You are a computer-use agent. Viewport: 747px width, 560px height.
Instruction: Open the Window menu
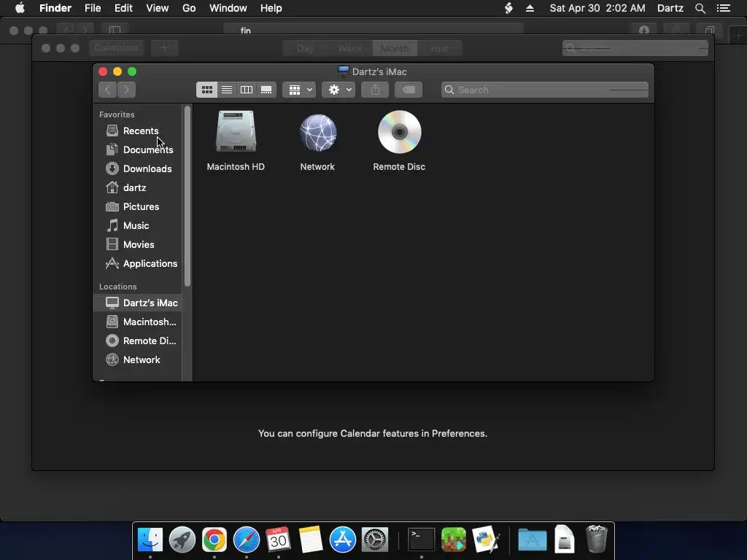point(228,8)
